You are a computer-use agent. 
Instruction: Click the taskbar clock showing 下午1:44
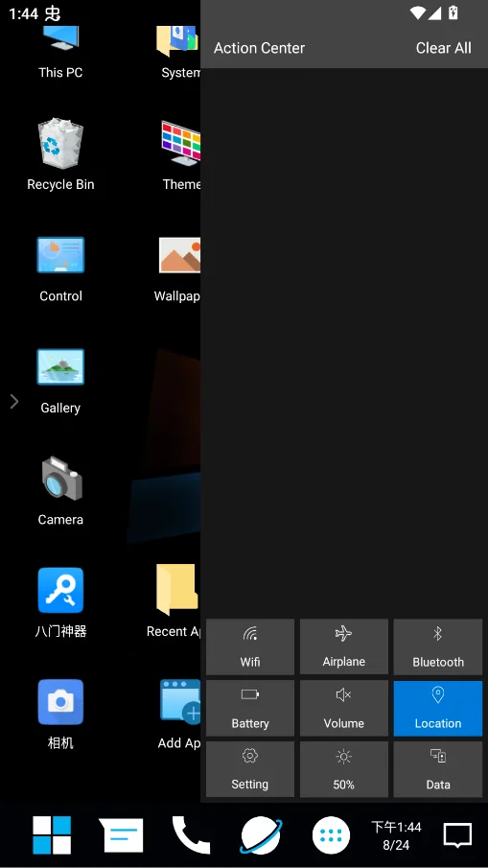tap(396, 836)
